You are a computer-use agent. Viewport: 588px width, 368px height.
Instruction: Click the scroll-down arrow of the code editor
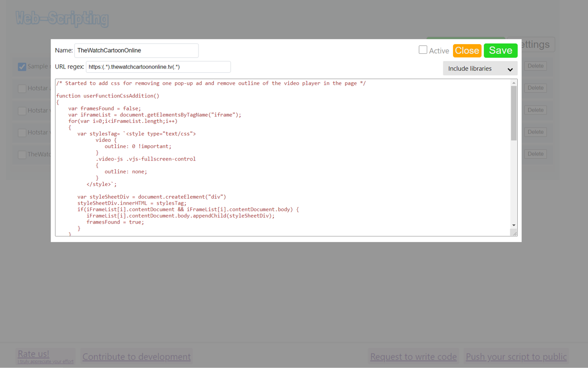tap(513, 226)
